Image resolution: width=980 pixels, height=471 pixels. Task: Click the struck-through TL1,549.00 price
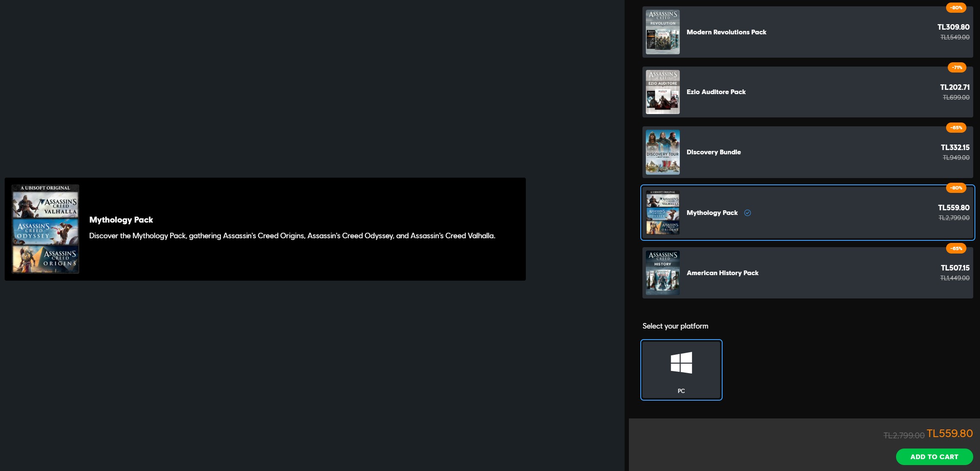tap(955, 37)
